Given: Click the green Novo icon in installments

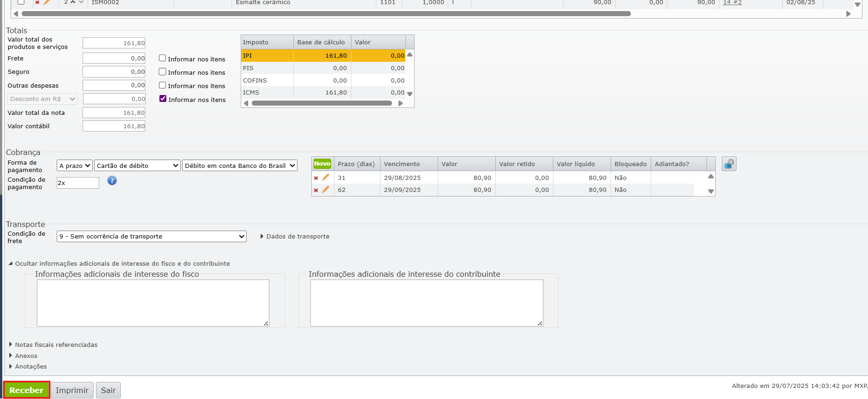Looking at the screenshot, I should (322, 164).
